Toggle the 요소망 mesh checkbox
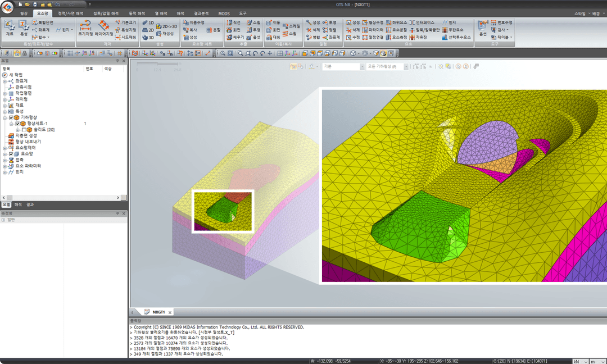The image size is (607, 364). click(x=11, y=154)
